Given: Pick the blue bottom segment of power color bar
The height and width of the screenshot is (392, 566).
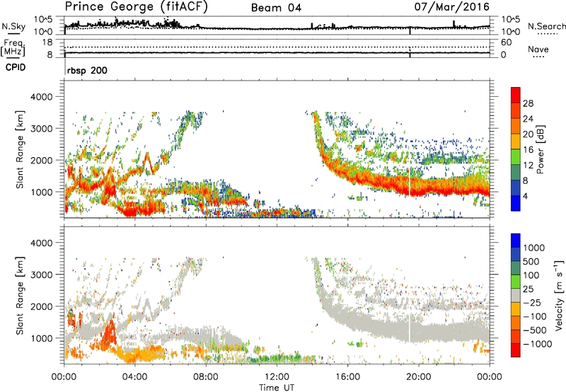Looking at the screenshot, I should pos(516,204).
